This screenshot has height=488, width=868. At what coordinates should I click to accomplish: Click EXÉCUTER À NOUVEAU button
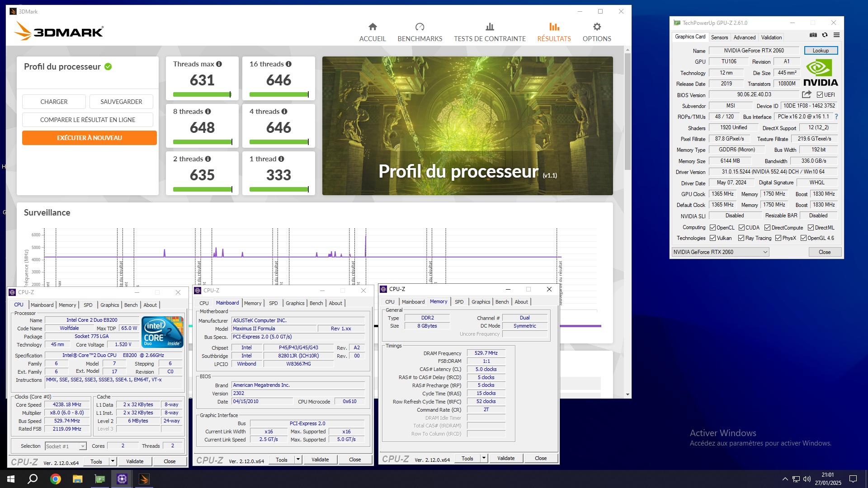tap(90, 138)
